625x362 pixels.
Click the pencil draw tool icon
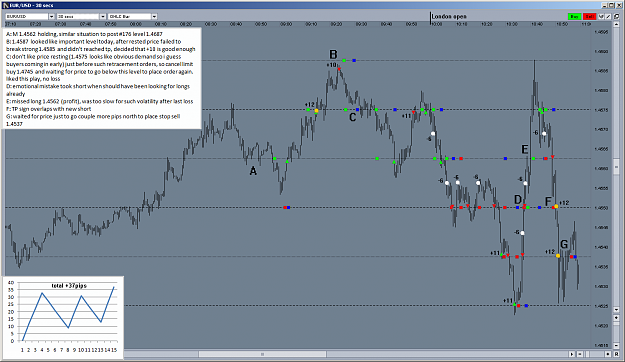(x=608, y=16)
